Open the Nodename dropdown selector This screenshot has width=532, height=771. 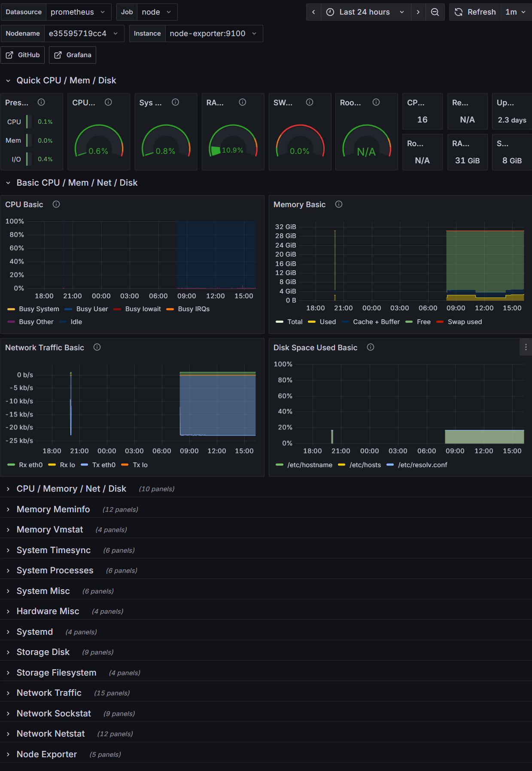(x=83, y=34)
